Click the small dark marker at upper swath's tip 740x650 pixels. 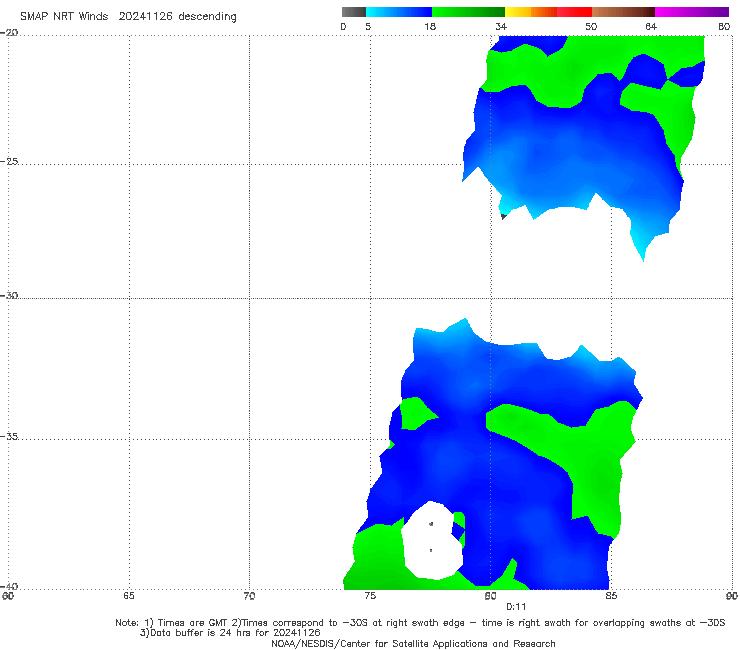[x=504, y=217]
